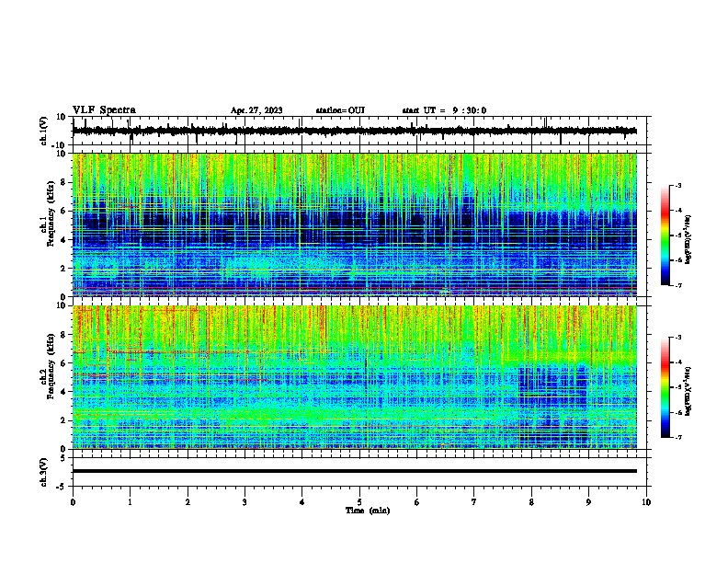Click the ch.2 color bar "log(PSD)" label
The image size is (728, 563).
688,391
